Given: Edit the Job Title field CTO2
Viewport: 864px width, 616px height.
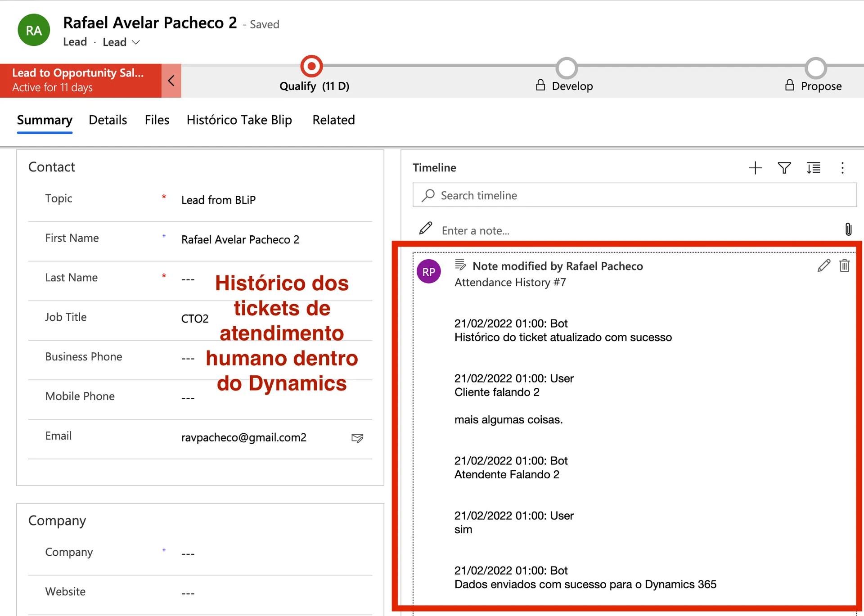Looking at the screenshot, I should (x=194, y=319).
